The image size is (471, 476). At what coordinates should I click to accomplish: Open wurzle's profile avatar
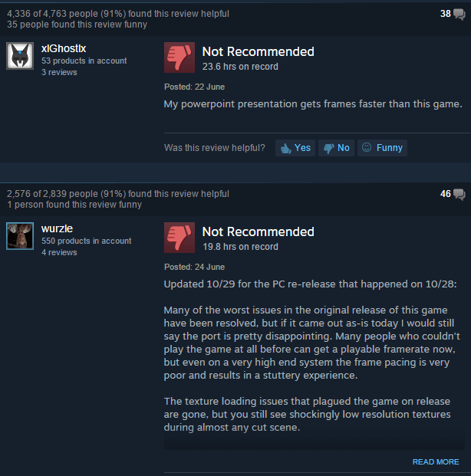[x=20, y=236]
